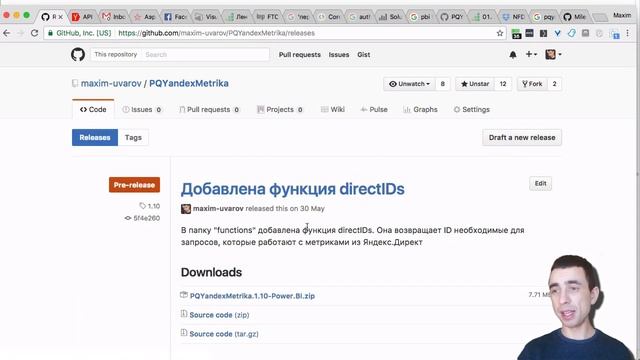Select the Pulse tab
Viewport: 640px width, 360px height.
point(374,109)
